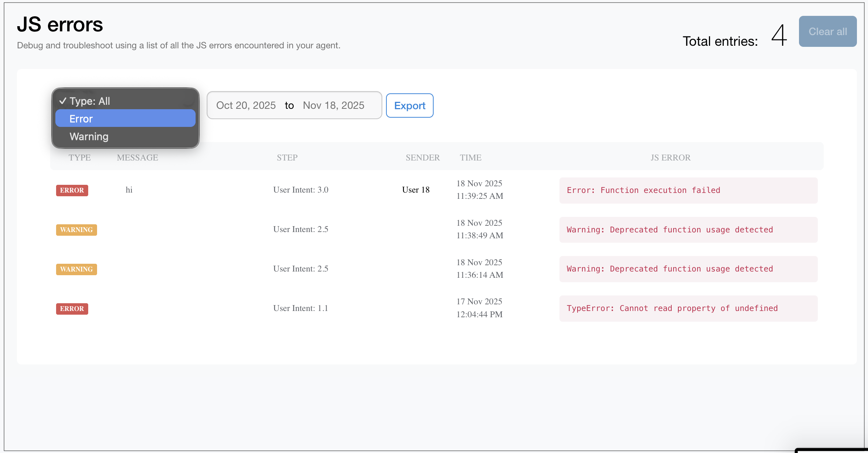
Task: Click the WARNING badge at 11:38:49 AM row
Action: (x=76, y=230)
